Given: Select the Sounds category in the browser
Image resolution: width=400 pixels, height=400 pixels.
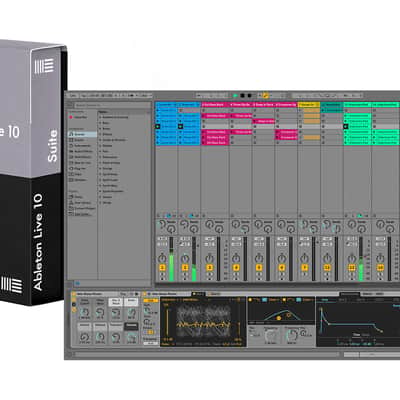Looking at the screenshot, I should tap(82, 134).
